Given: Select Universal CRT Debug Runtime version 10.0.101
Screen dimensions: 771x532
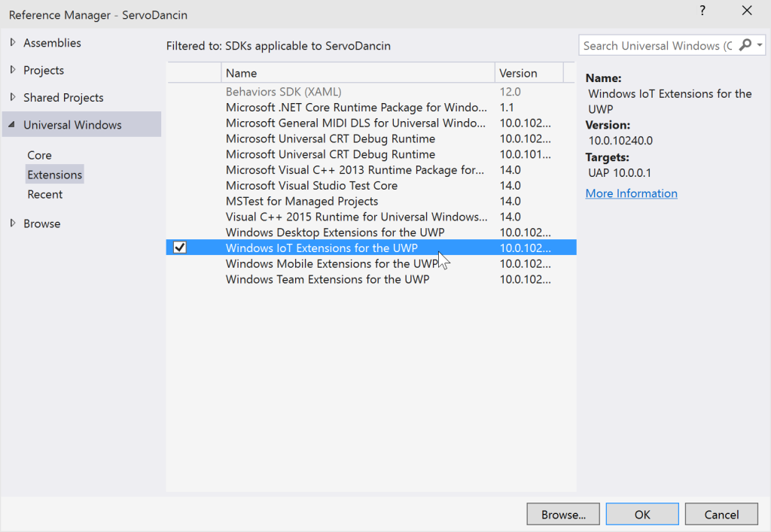Looking at the screenshot, I should pos(371,154).
